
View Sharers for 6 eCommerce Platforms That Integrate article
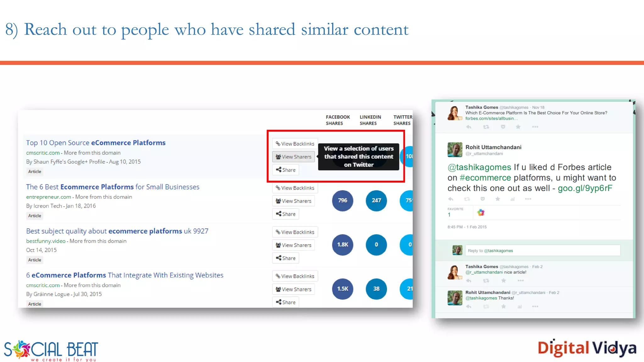tap(293, 289)
